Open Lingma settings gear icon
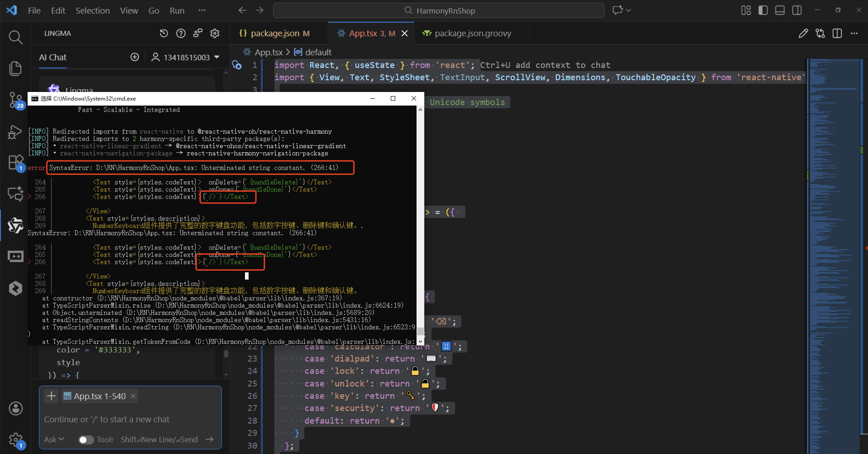Viewport: 868px width, 454px height. tap(215, 33)
